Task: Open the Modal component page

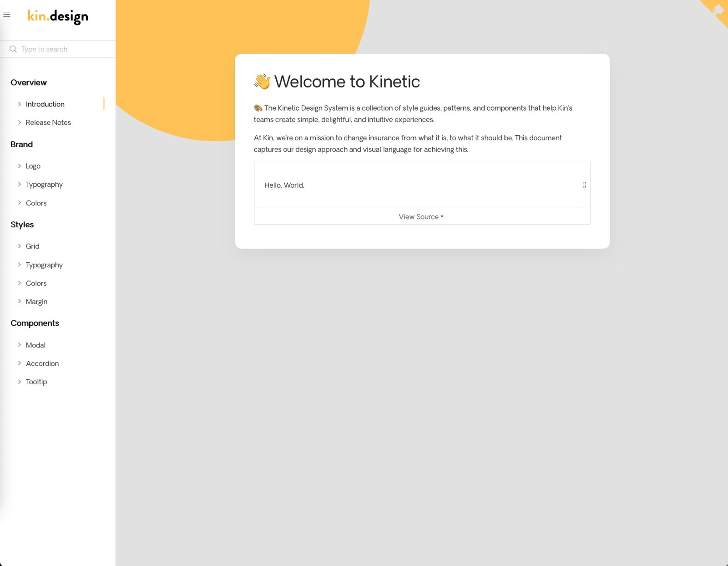Action: 36,345
